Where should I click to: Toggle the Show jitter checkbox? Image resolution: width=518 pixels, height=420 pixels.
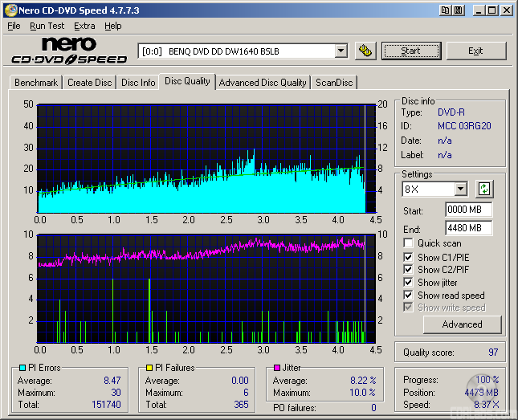409,283
